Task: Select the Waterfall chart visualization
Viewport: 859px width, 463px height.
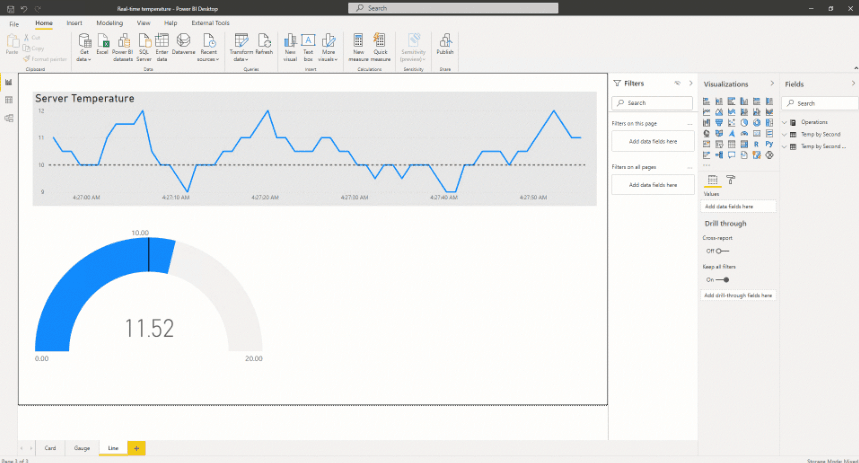Action: point(707,123)
